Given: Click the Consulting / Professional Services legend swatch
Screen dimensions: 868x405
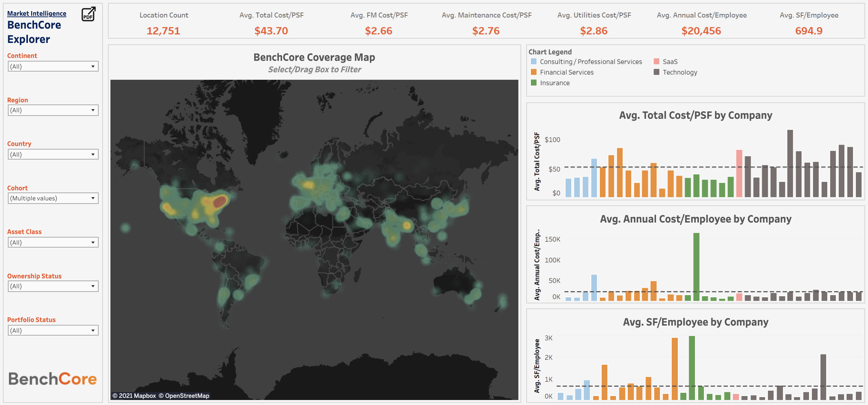Looking at the screenshot, I should pyautogui.click(x=534, y=62).
